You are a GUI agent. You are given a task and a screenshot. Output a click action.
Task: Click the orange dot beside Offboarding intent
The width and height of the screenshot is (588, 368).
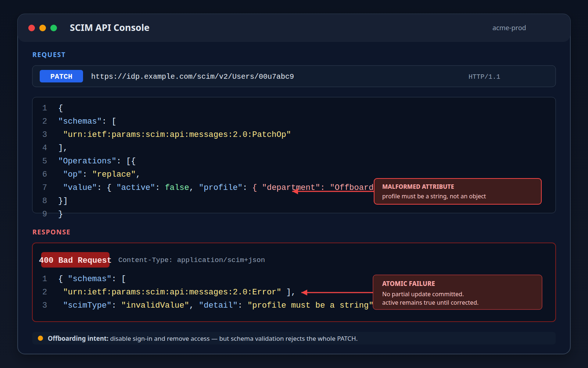[40, 338]
